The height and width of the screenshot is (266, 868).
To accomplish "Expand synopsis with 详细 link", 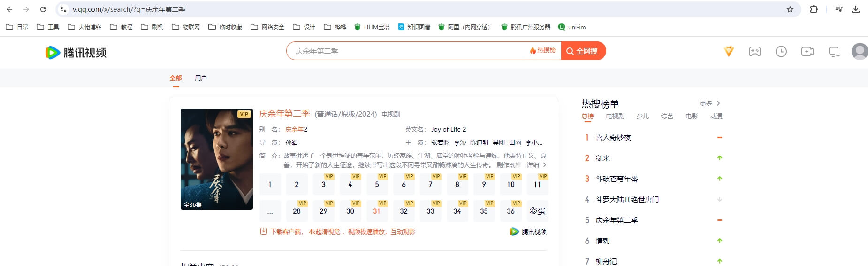I will pos(536,165).
